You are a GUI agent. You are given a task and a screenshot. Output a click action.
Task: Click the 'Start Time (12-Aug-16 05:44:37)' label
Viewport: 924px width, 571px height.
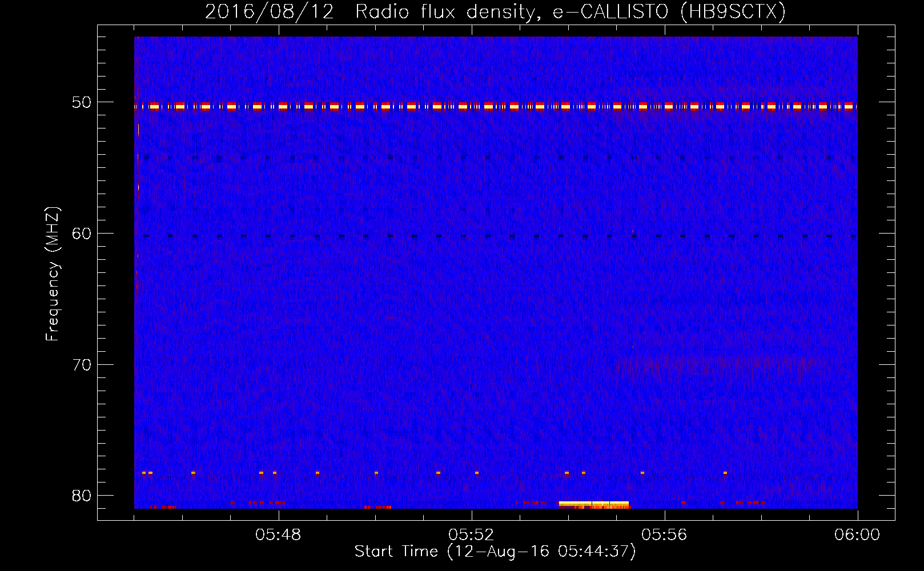coord(495,552)
